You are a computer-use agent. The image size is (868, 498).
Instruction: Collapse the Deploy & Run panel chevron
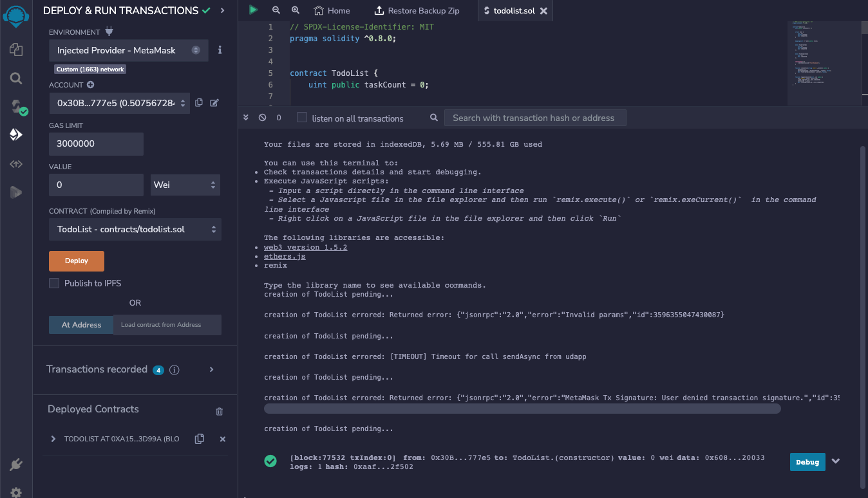click(223, 10)
